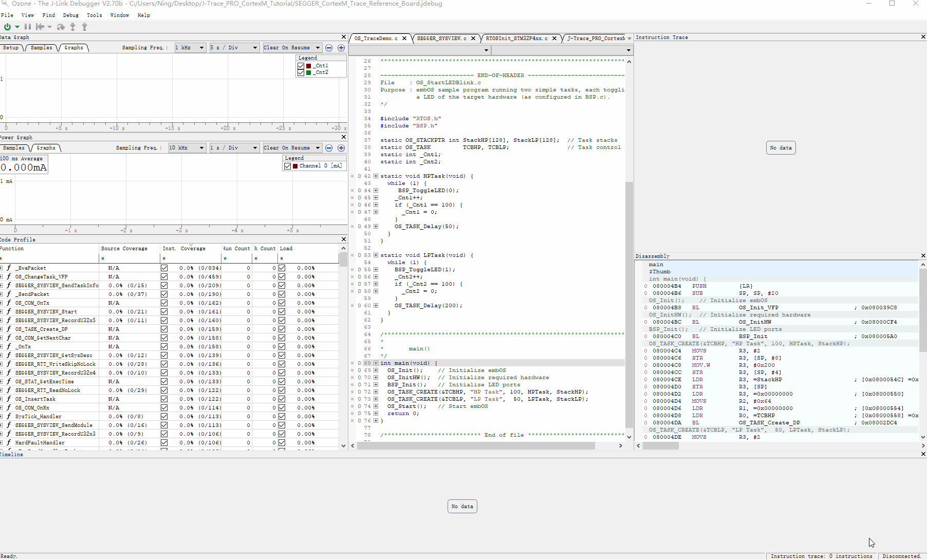The height and width of the screenshot is (560, 927).
Task: Toggle the checkbox in OS_ChangeTask_VFP row
Action: tap(164, 277)
